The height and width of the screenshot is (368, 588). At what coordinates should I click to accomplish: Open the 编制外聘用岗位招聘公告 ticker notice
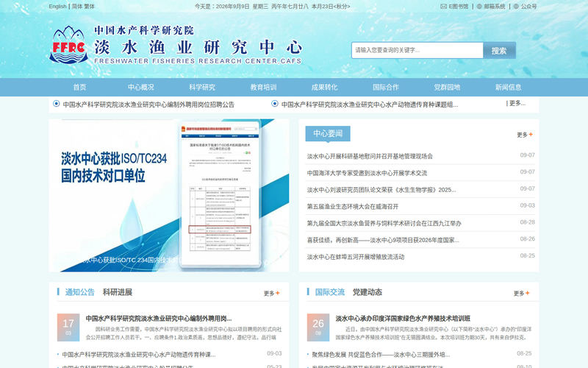point(148,105)
